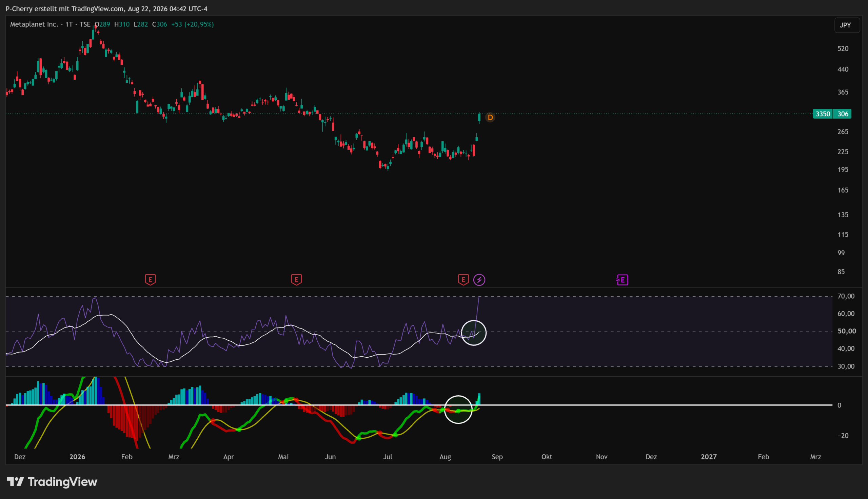Click the 165 price axis label
The height and width of the screenshot is (499, 868).
(x=843, y=190)
